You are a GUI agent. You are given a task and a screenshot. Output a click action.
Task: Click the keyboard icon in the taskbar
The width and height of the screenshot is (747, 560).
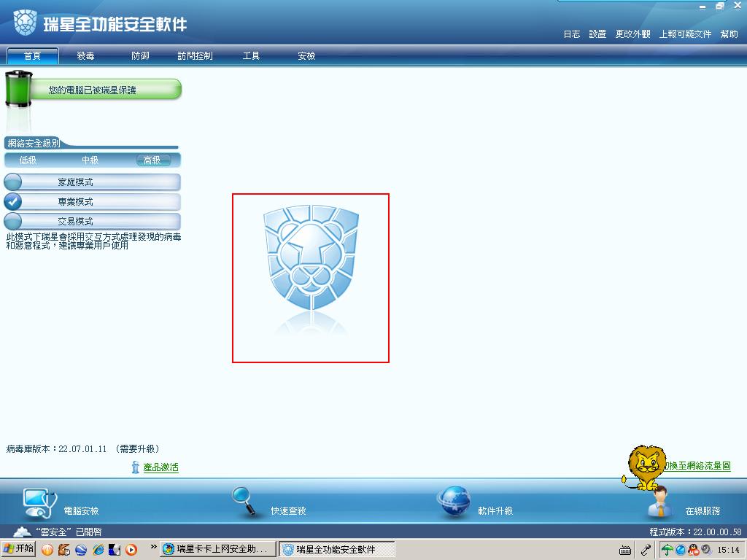(625, 550)
